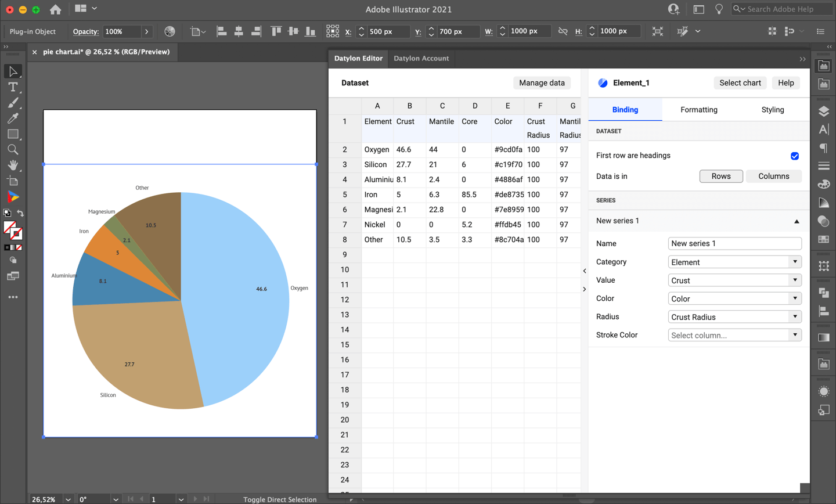Toggle First row are headings checkbox
Viewport: 836px width, 504px height.
tap(795, 156)
